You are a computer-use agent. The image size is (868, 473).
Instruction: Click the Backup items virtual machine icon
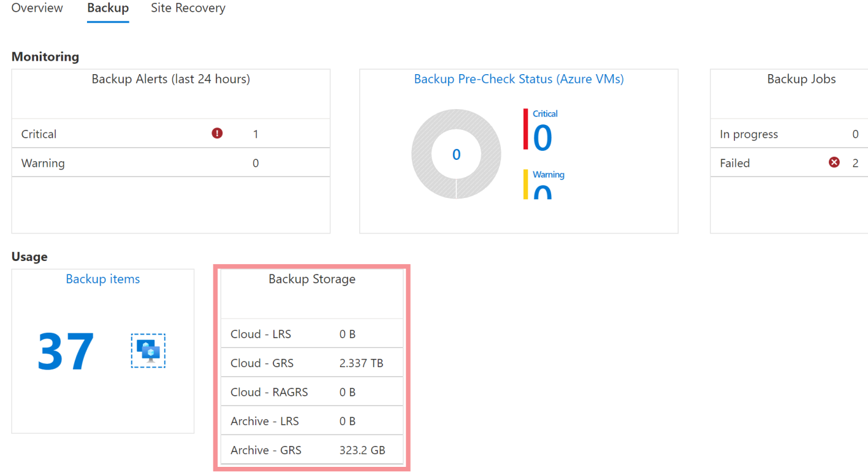(148, 350)
